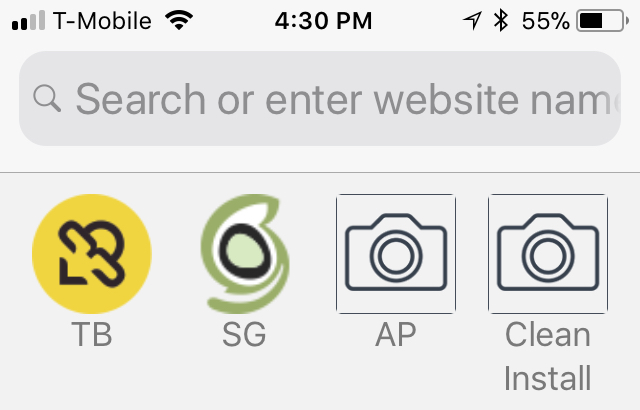
Task: Tap the separator line under the address bar
Action: point(320,172)
